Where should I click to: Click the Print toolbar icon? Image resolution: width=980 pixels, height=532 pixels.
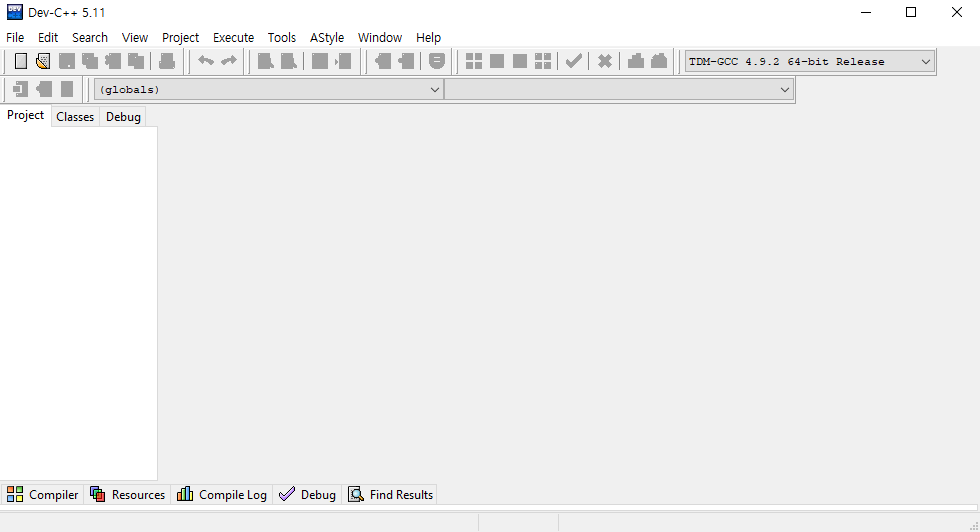click(x=167, y=61)
